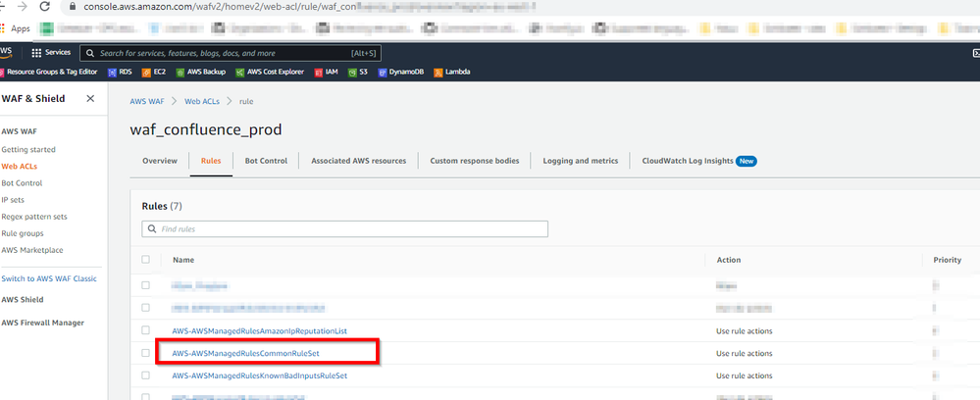Check the box for AWSManagedRulesKnownBadInputsRuleSet
Image resolution: width=980 pixels, height=400 pixels.
point(145,375)
